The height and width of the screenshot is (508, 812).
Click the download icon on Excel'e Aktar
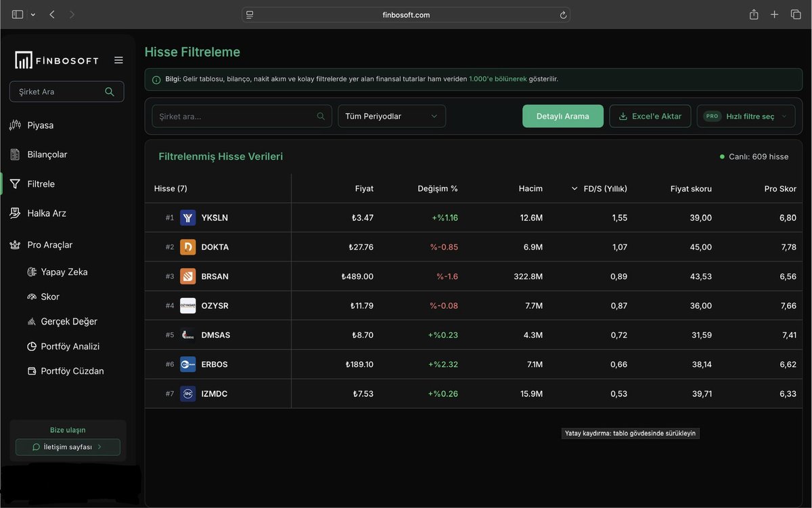pos(623,116)
